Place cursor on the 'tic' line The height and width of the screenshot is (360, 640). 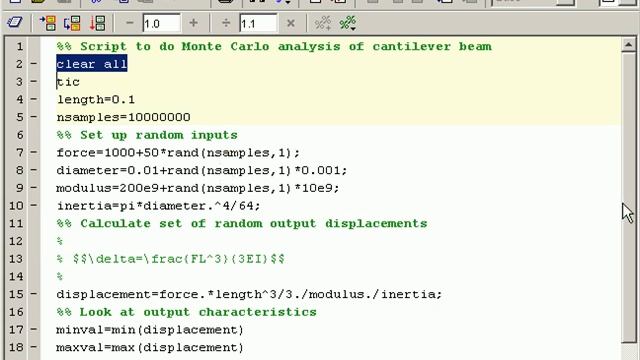68,82
